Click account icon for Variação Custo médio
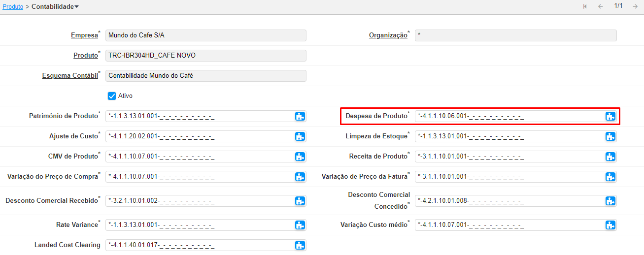 (610, 225)
